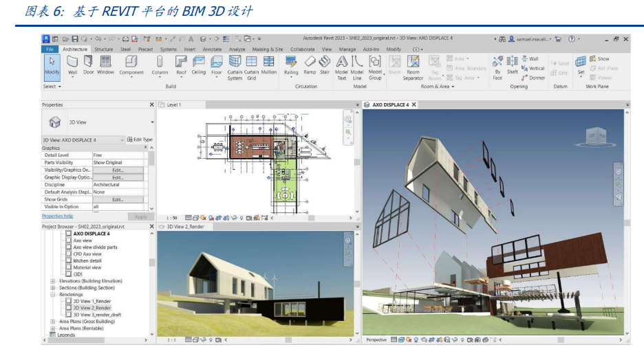The height and width of the screenshot is (347, 644).
Task: Select the Shaft opening tool
Action: click(512, 66)
